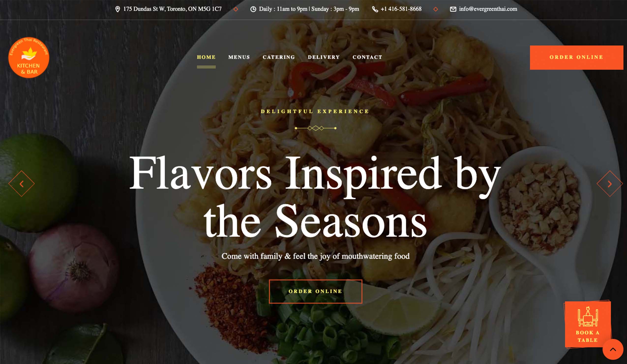Go to the Catering page

coord(279,57)
